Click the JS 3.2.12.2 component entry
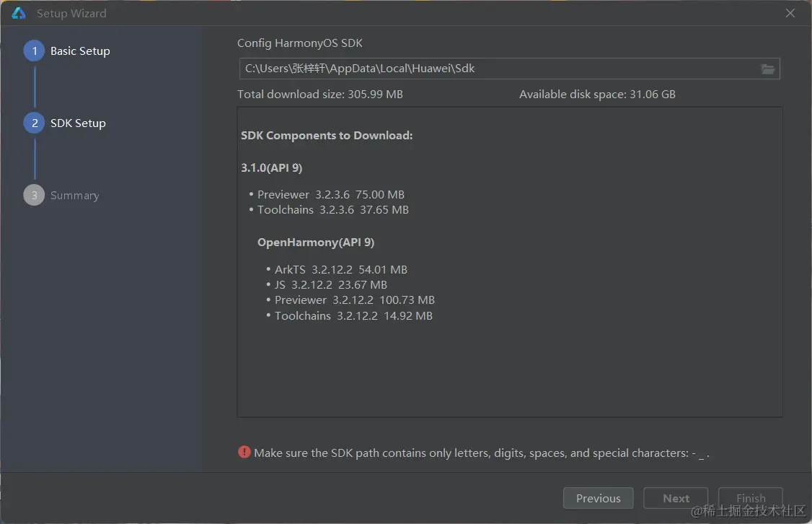The image size is (812, 524). coord(330,284)
